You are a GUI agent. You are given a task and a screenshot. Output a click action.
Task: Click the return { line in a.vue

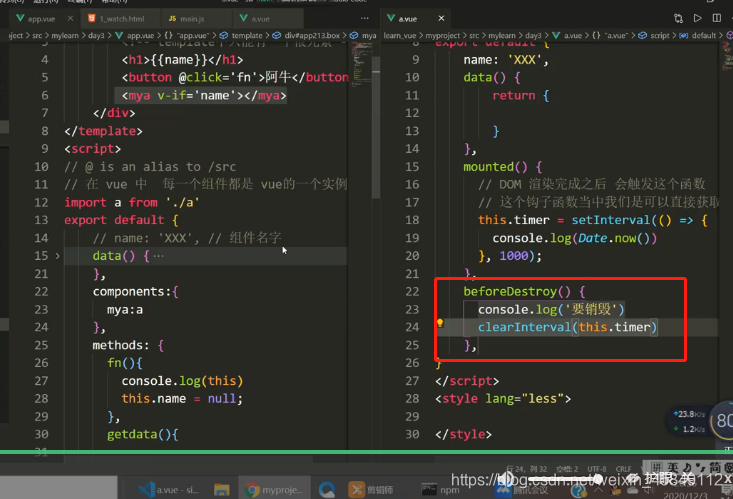pyautogui.click(x=521, y=95)
